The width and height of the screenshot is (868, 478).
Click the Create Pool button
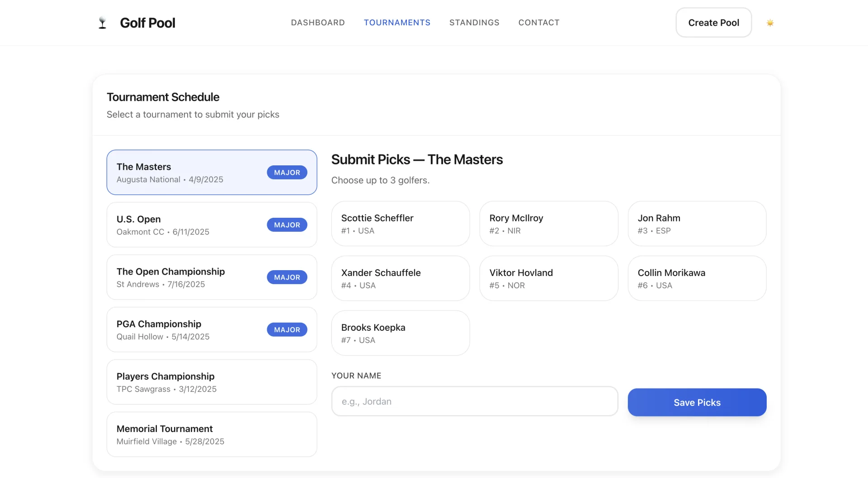[713, 23]
